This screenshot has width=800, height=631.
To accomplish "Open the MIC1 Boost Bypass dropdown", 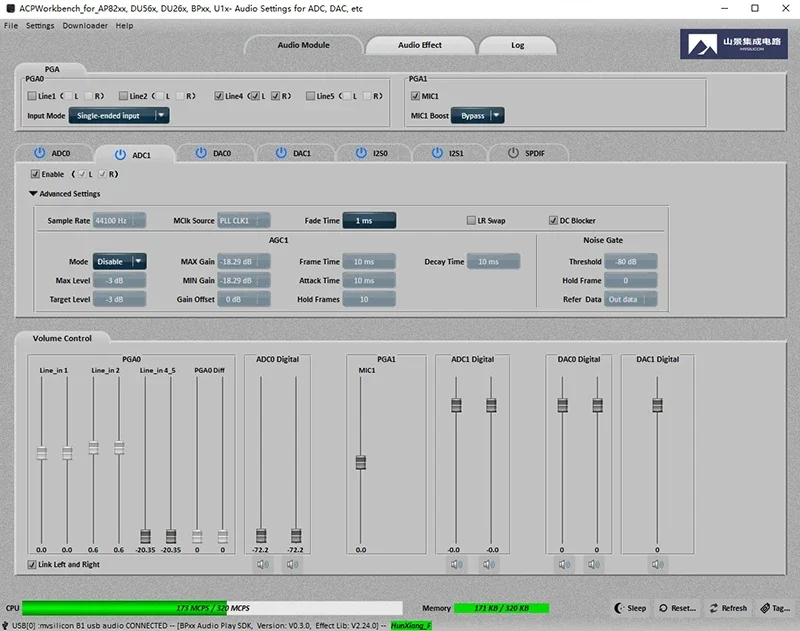I will coord(478,116).
